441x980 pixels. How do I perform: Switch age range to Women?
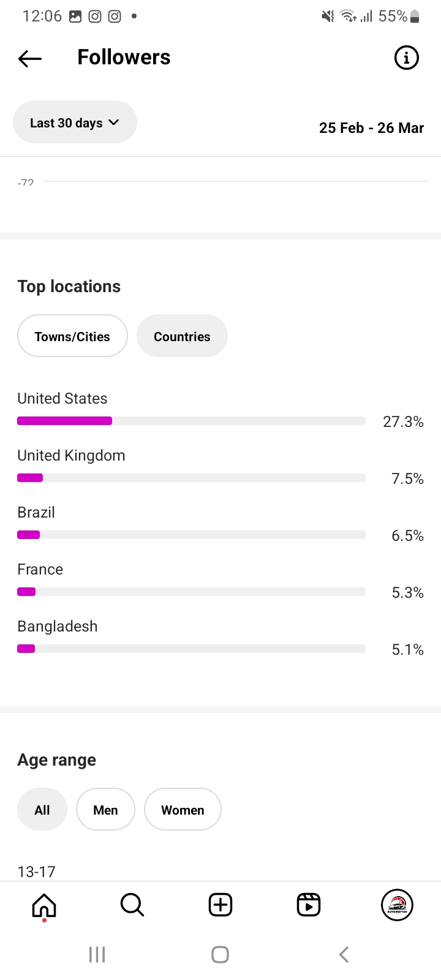point(183,810)
